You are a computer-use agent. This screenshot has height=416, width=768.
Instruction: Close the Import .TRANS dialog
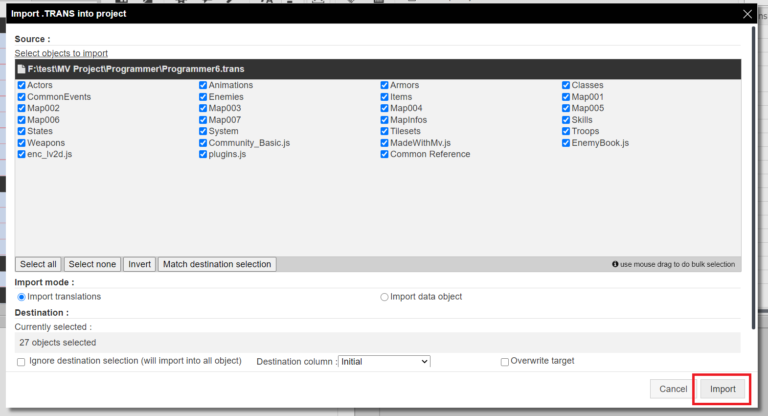747,13
